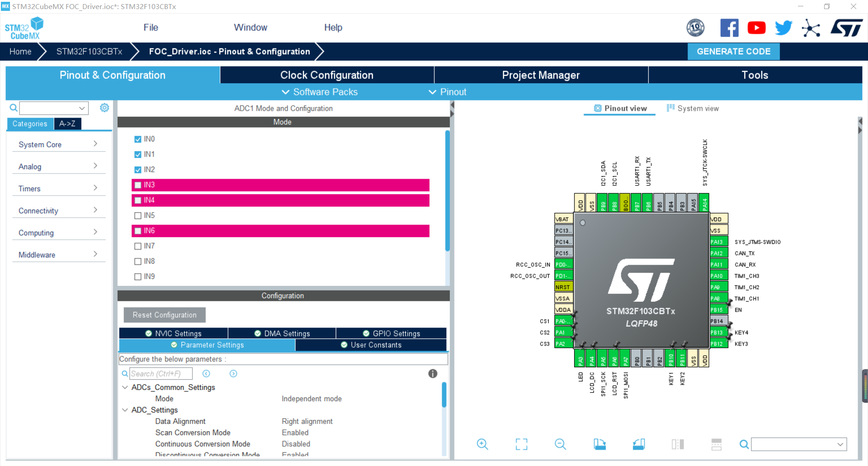Uncheck the IN2 channel checkbox
Viewport: 868px width, 466px height.
[x=138, y=170]
